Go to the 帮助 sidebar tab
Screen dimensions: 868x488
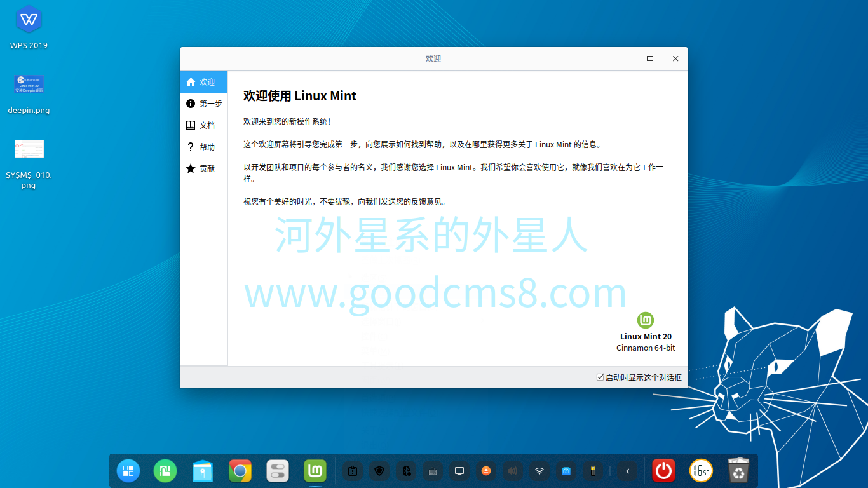(x=204, y=147)
